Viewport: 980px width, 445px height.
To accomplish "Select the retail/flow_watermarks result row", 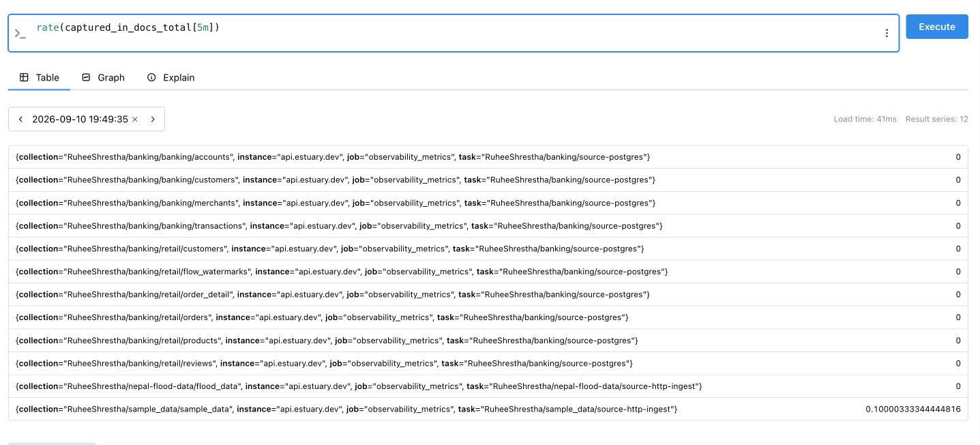I will coord(488,272).
